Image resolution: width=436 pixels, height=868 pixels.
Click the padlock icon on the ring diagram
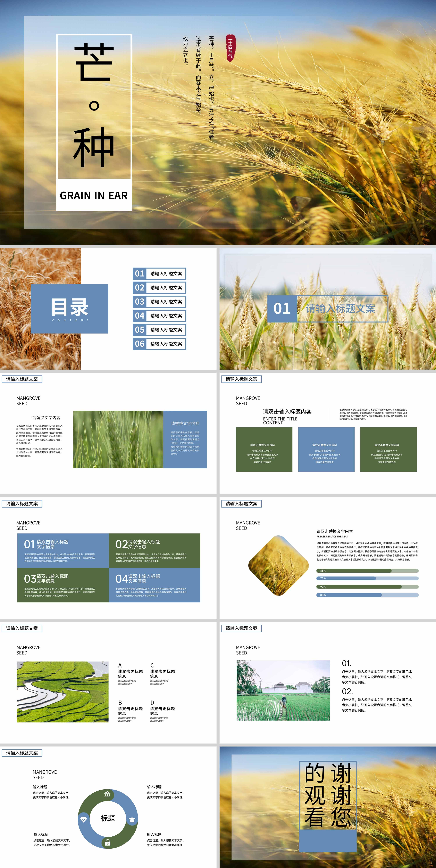click(108, 843)
